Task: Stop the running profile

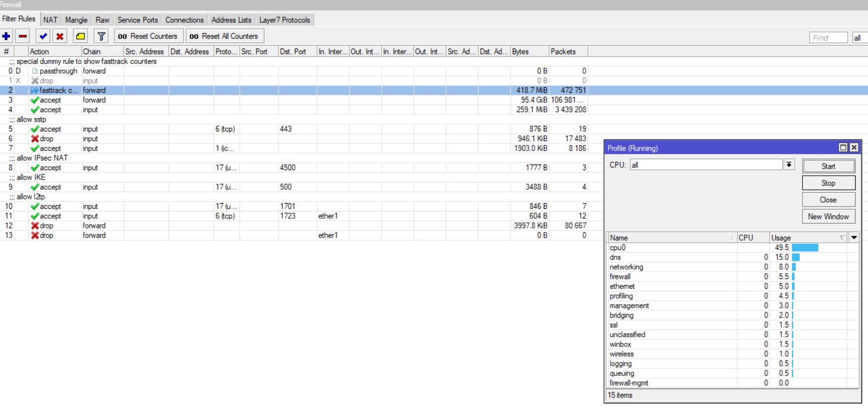Action: coord(828,183)
